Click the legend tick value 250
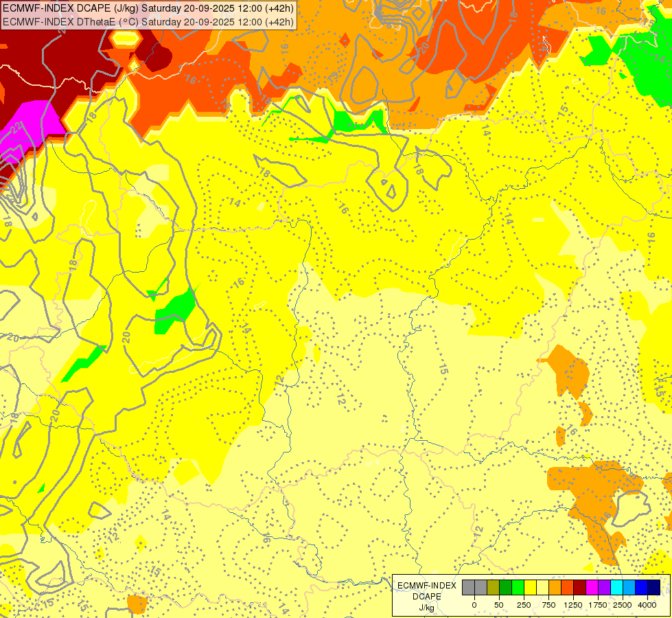672x618 pixels. (524, 605)
